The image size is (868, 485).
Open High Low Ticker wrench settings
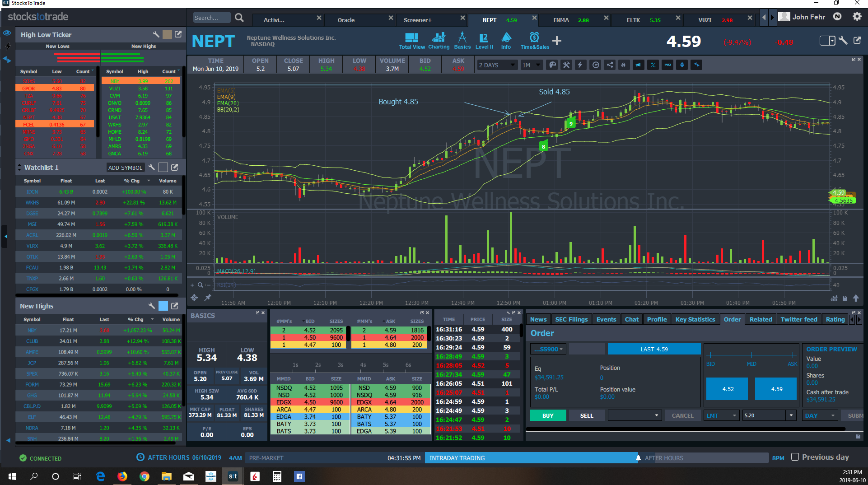(x=156, y=34)
